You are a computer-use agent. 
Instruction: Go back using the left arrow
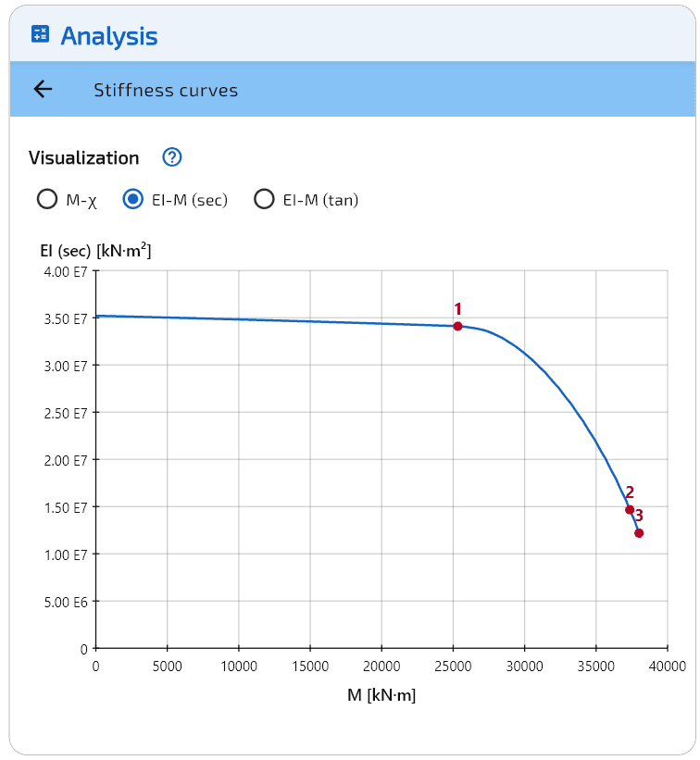click(x=43, y=89)
